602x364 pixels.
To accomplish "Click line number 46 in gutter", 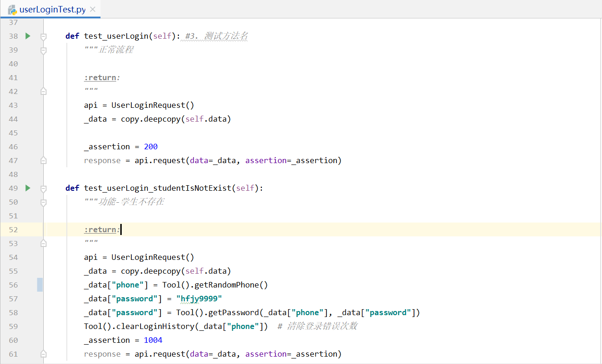I will pos(13,147).
